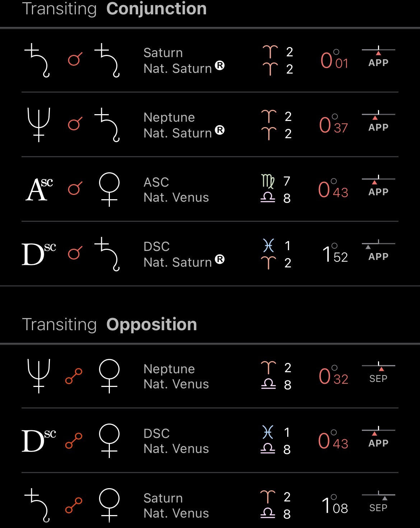Open the Saturn / Nat. Saturn label
Screen dimensions: 420x528
click(177, 60)
